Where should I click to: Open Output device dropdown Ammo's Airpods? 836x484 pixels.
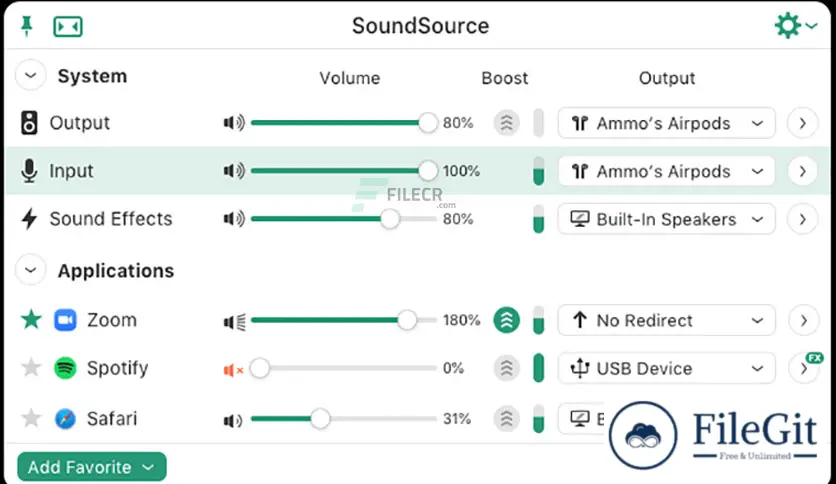[x=666, y=123]
